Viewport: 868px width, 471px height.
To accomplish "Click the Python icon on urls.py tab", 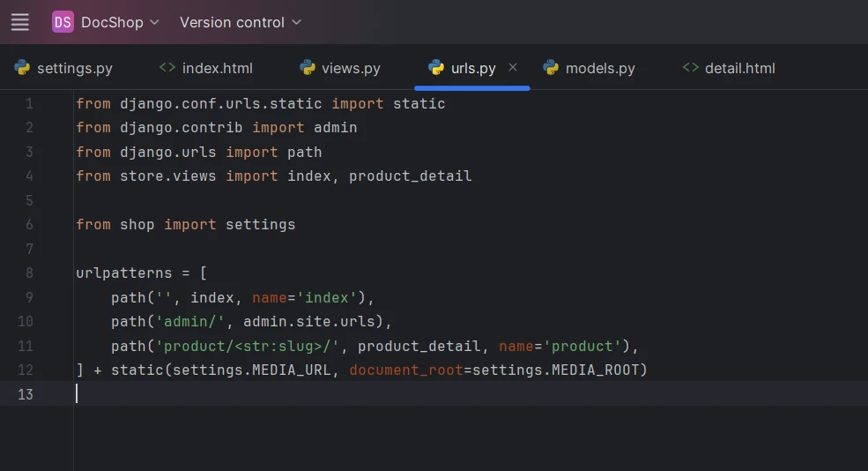I will point(436,68).
